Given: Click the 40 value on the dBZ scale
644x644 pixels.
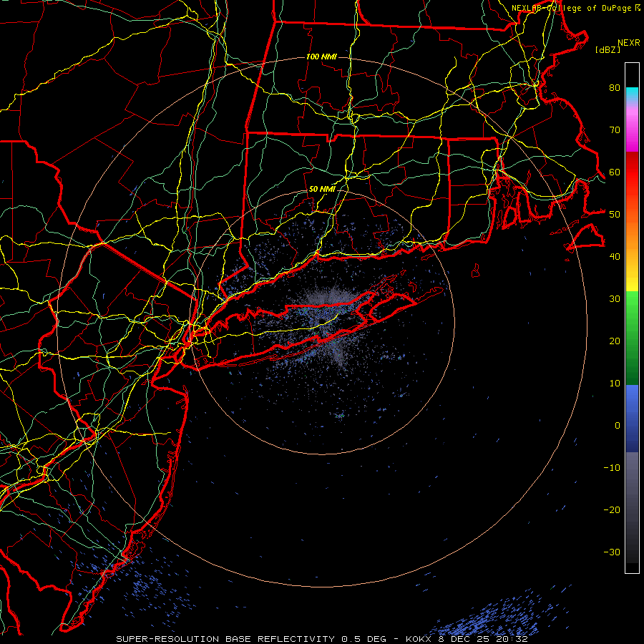Looking at the screenshot, I should pos(615,257).
